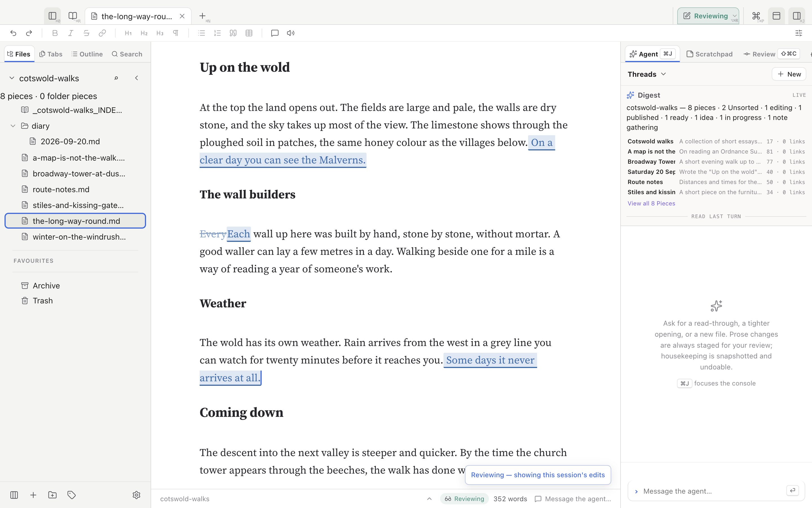Image resolution: width=812 pixels, height=508 pixels.
Task: Close the the-long-way-round tab
Action: click(x=182, y=16)
